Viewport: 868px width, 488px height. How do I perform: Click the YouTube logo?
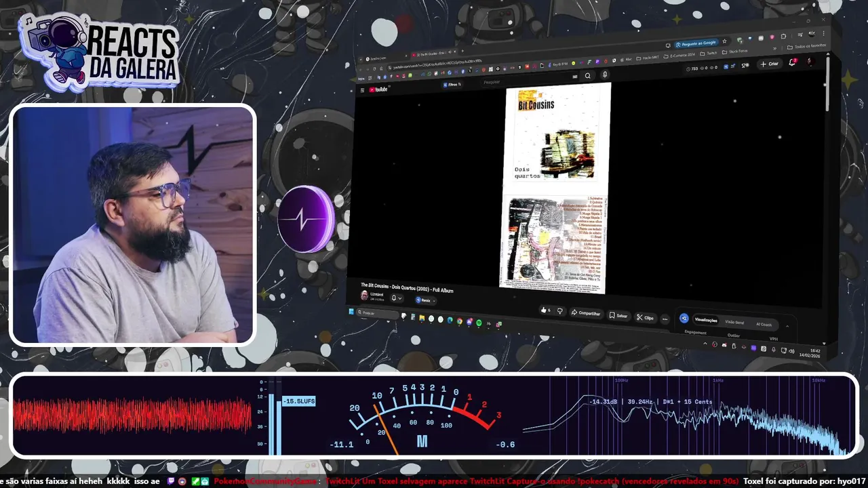pos(378,89)
